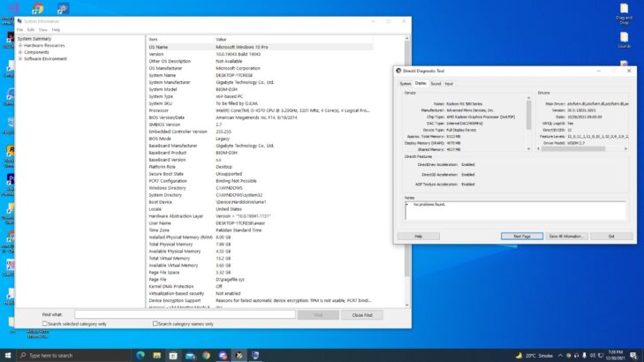Open Google Chrome from the taskbar
Viewport: 644px width, 362px height.
pyautogui.click(x=206, y=356)
